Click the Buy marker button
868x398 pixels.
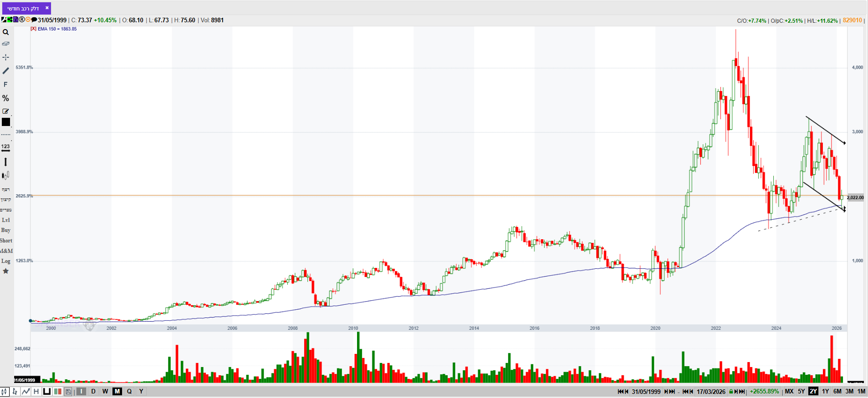(x=5, y=230)
